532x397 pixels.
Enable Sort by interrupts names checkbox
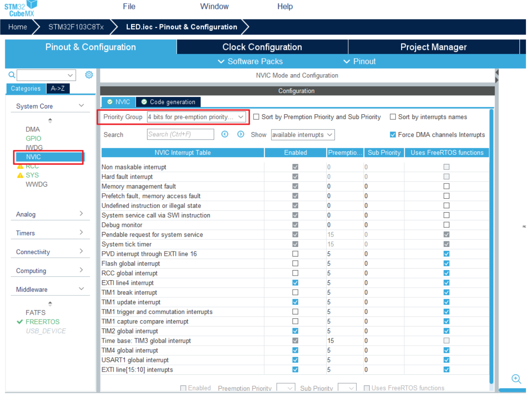(393, 117)
